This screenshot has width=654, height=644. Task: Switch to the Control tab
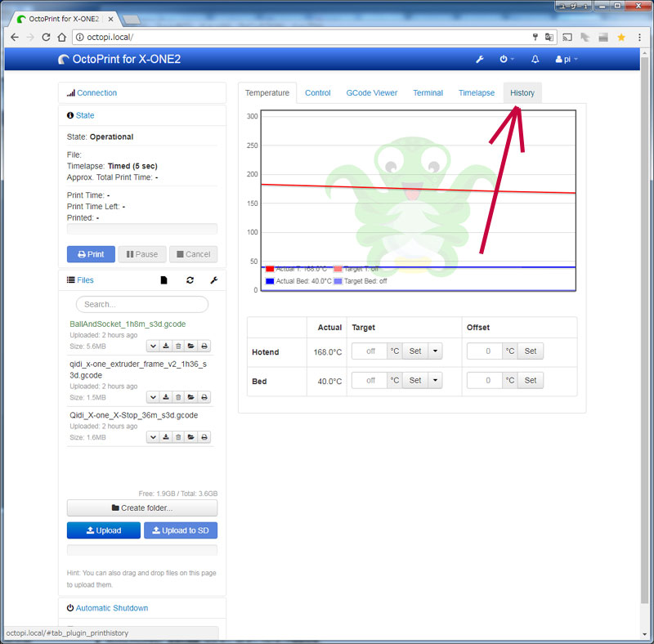(318, 93)
